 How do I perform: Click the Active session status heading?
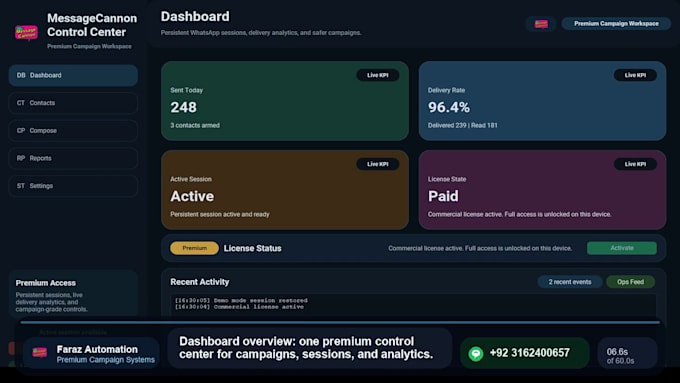click(x=192, y=196)
